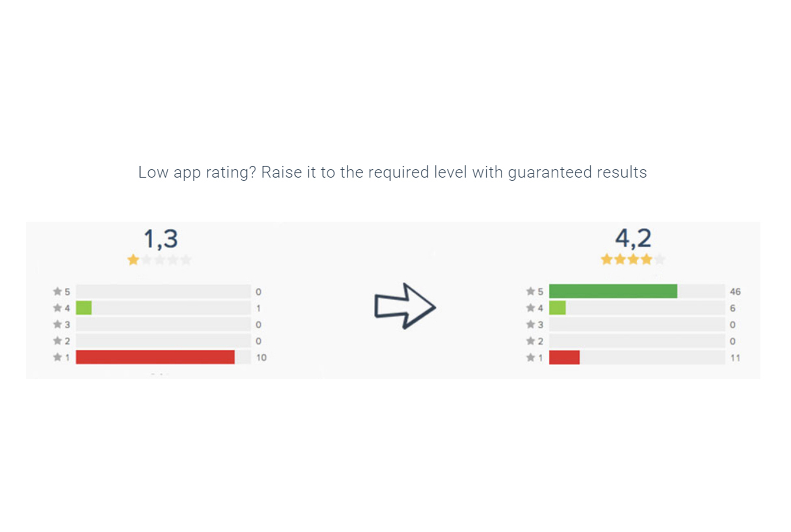The image size is (791, 532).
Task: Click the small green 4-star bar with count 1
Action: [84, 308]
